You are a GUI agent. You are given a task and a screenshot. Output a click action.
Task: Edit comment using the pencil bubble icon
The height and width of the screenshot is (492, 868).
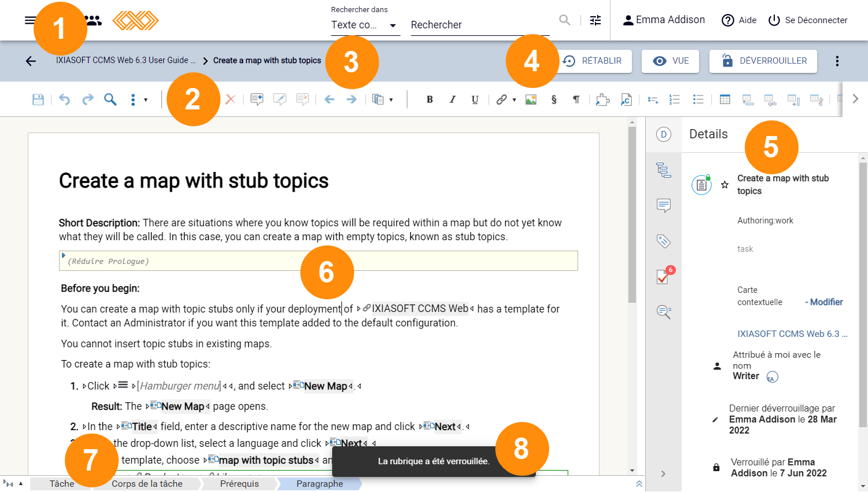pyautogui.click(x=280, y=100)
